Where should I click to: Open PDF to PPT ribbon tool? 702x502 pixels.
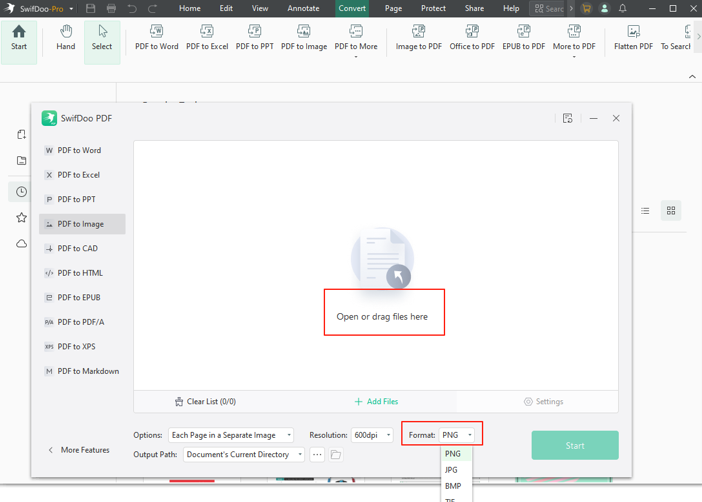click(254, 38)
